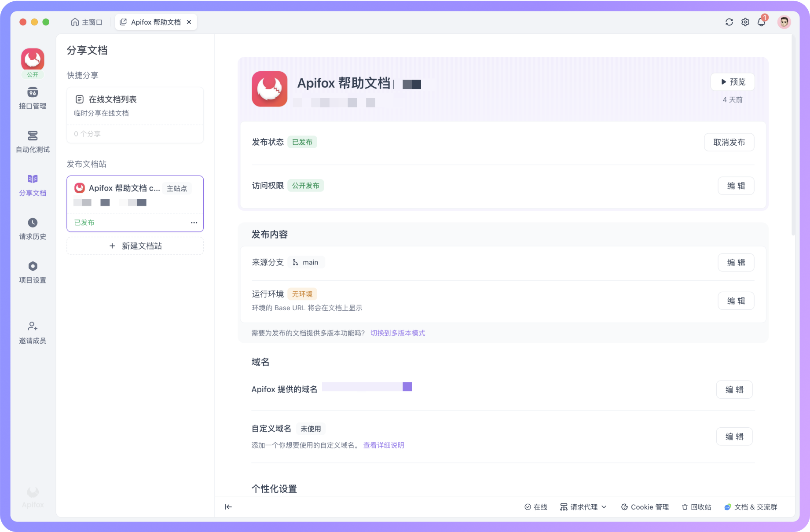Open 项目设置 in the sidebar
The height and width of the screenshot is (532, 810).
click(33, 272)
